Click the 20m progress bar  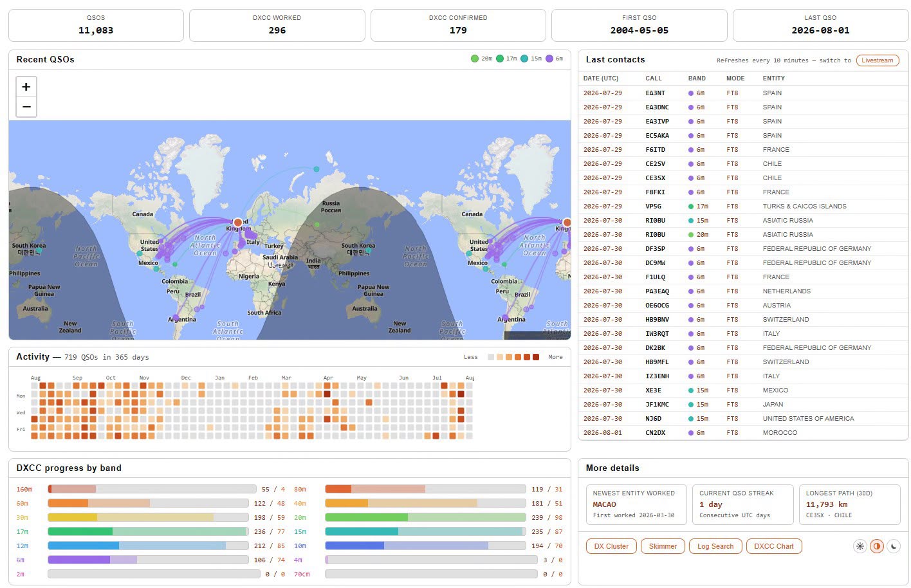coord(425,518)
